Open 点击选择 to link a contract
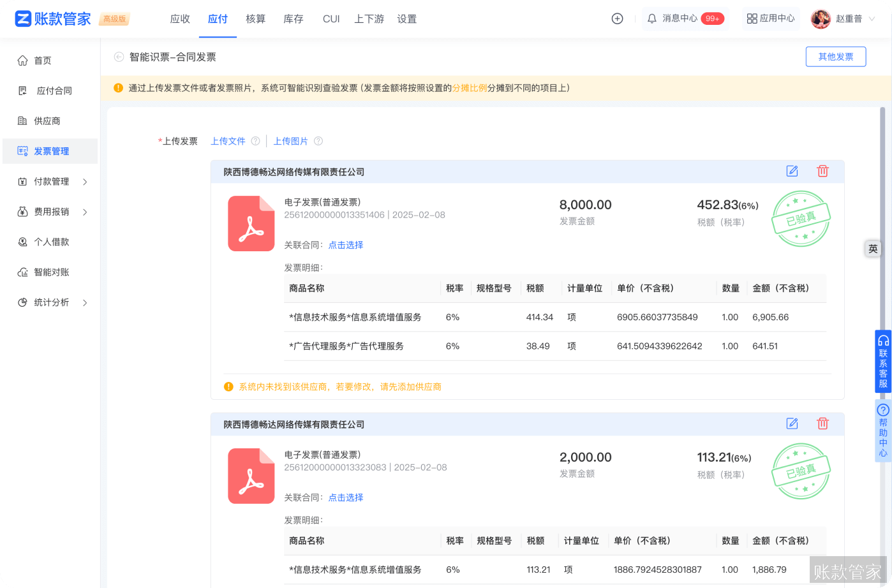The width and height of the screenshot is (892, 588). [x=345, y=245]
